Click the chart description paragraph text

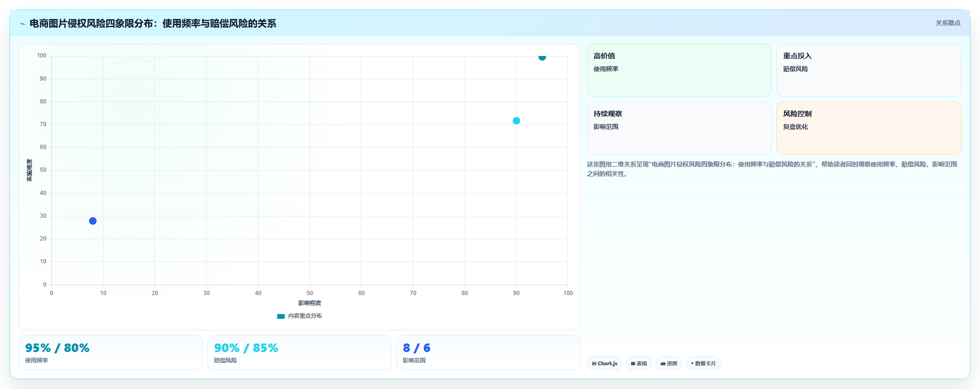772,169
